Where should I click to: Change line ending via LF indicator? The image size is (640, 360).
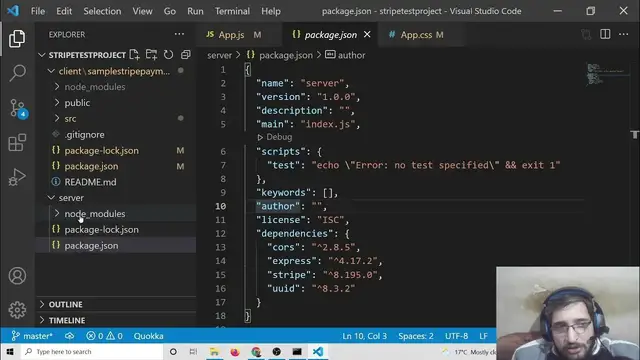point(483,336)
